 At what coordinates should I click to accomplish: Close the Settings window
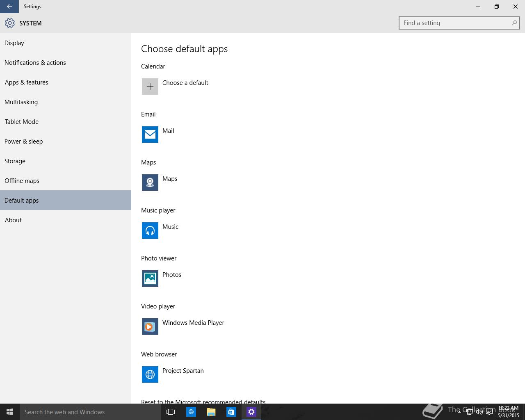click(516, 7)
